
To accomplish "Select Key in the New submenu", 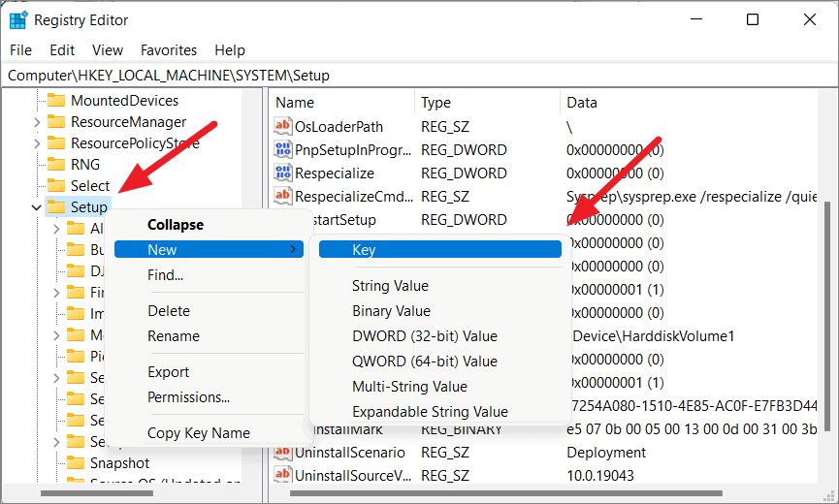I will 439,250.
